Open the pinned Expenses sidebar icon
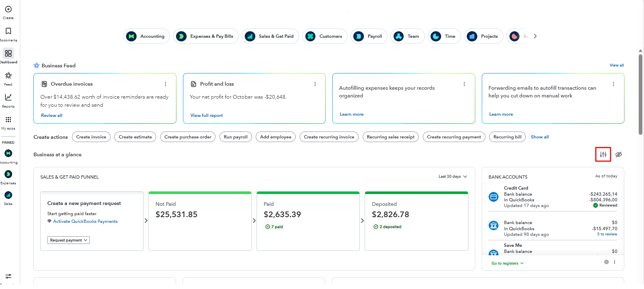Screen dimensions: 644x289 click(x=8, y=174)
